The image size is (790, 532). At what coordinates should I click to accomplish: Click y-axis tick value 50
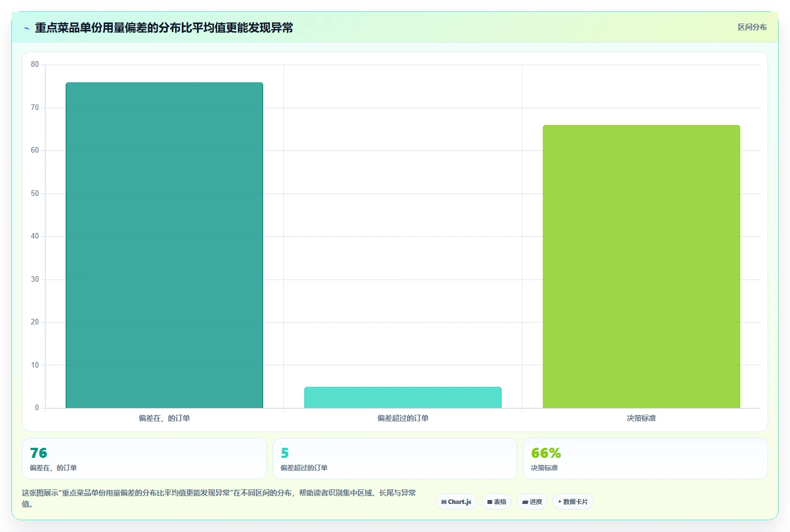coord(35,193)
